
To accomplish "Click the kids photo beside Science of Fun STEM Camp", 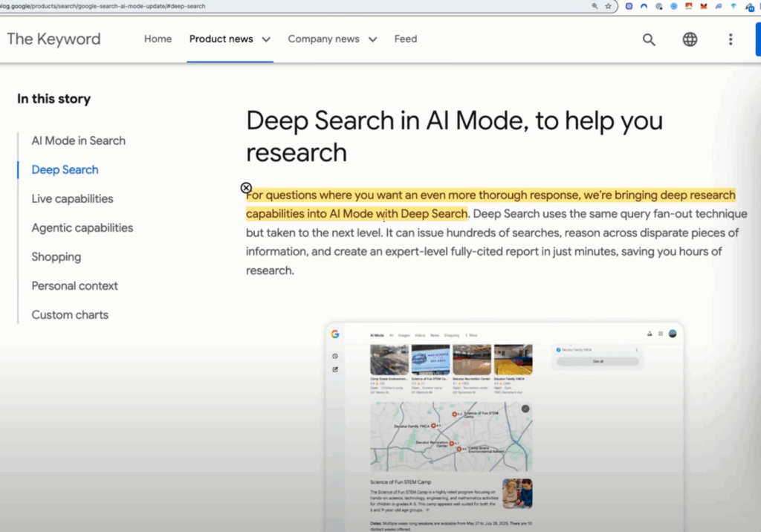I will pyautogui.click(x=517, y=493).
